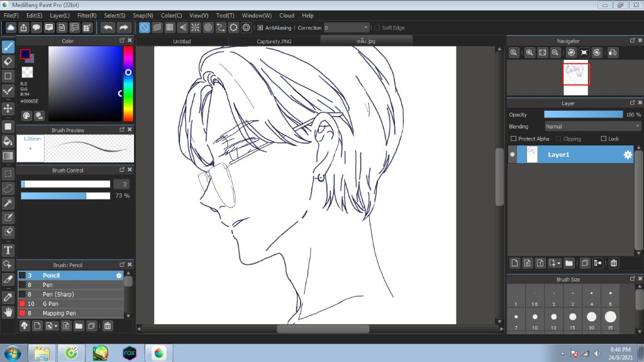Duplicate layer icon in Layer panel
The height and width of the screenshot is (362, 644).
coord(585,263)
